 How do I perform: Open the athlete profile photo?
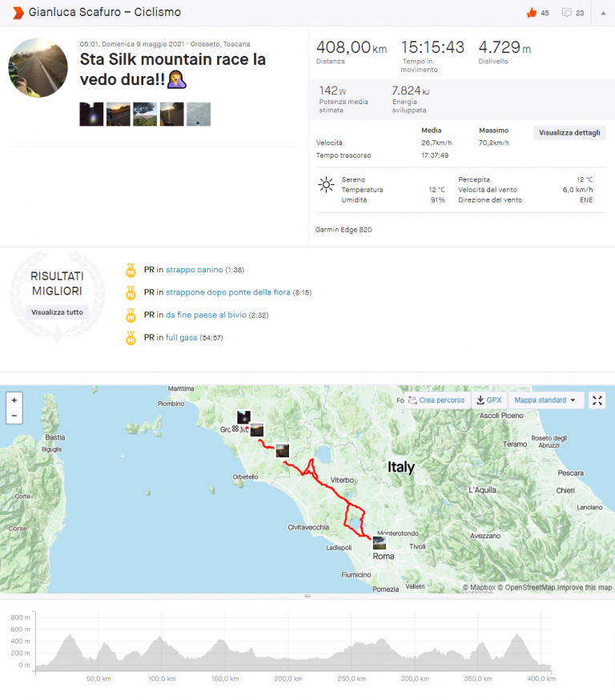click(x=38, y=67)
